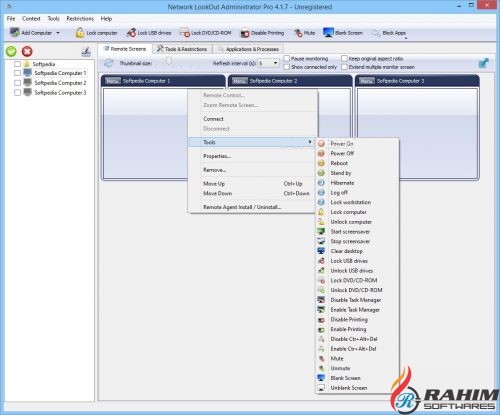Viewport: 500px width, 415px height.
Task: Choose Enable Printing in the submenu
Action: (x=357, y=329)
